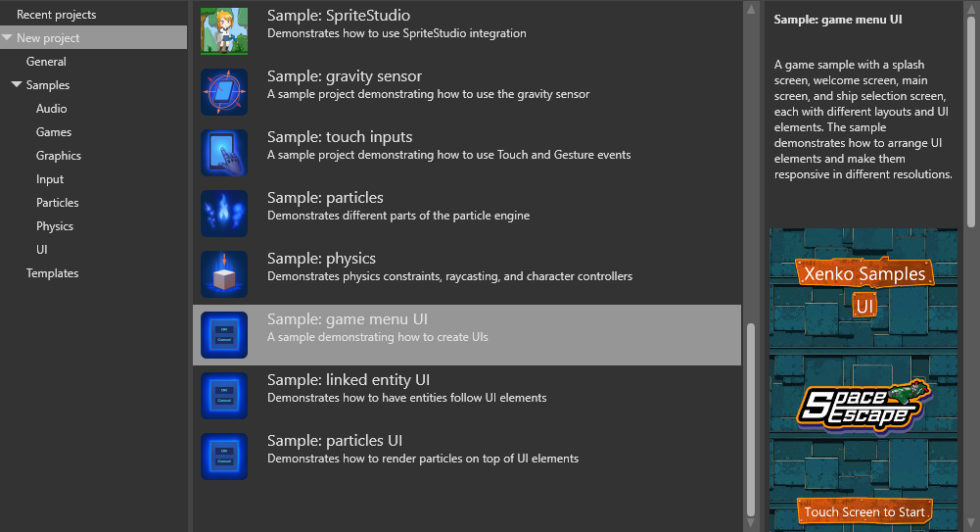
Task: Select the physics sample cube icon
Action: [x=224, y=274]
